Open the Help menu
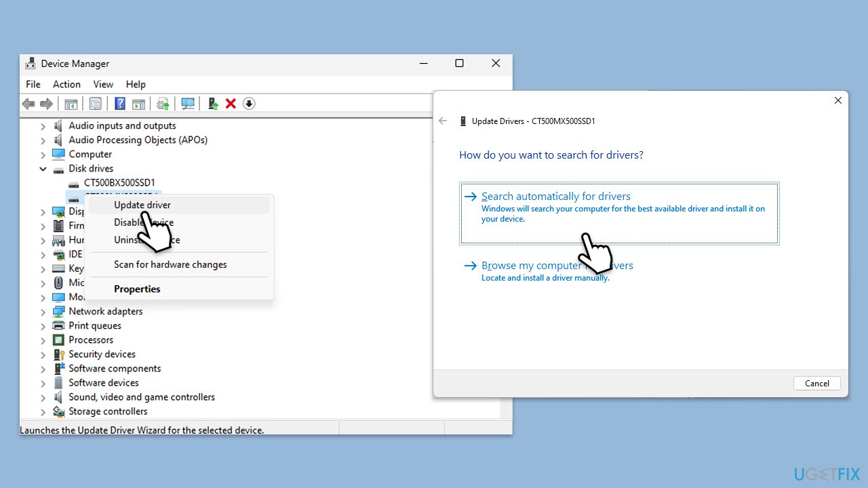868x488 pixels. click(136, 85)
